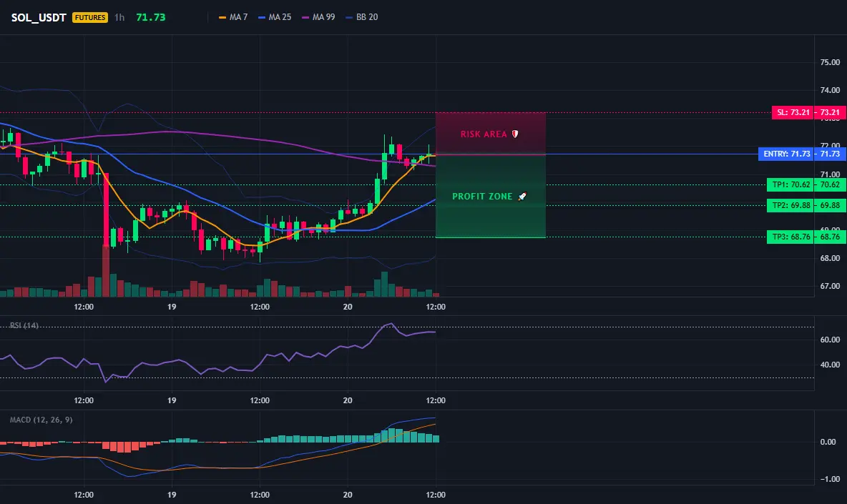Screen dimensions: 847x504
Task: Click the FUTURES badge
Action: pos(90,17)
